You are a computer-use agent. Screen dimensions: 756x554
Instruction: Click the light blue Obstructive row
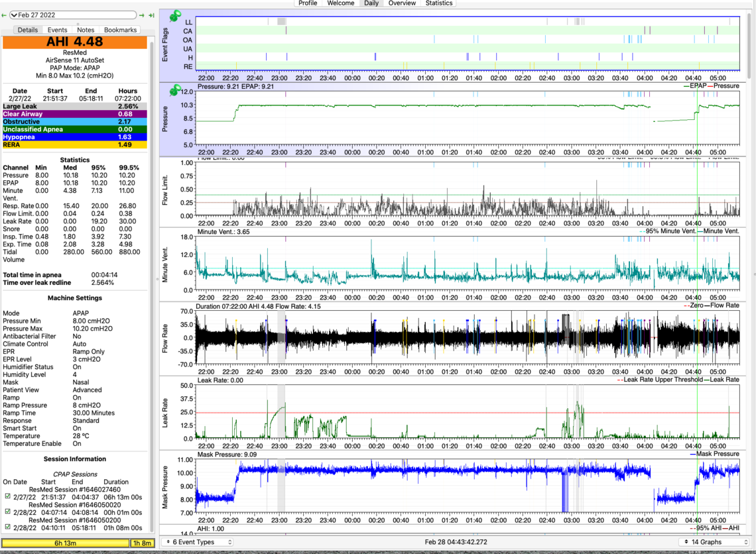pyautogui.click(x=75, y=122)
